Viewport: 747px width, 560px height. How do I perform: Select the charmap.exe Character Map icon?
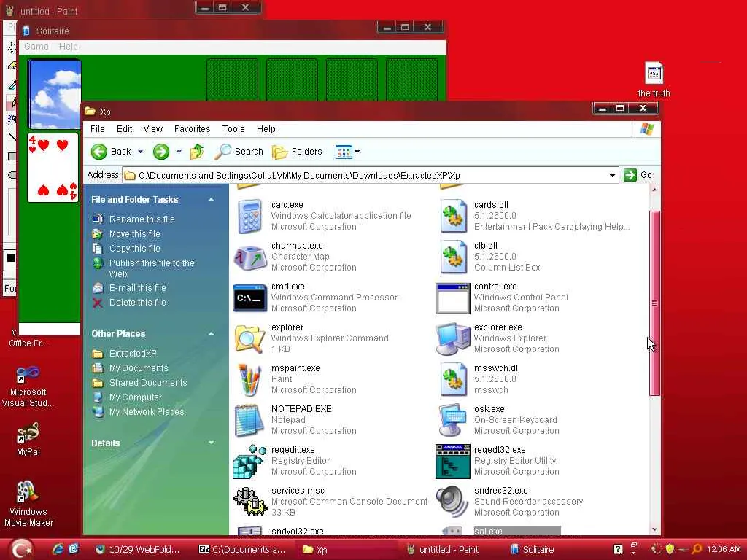point(249,257)
